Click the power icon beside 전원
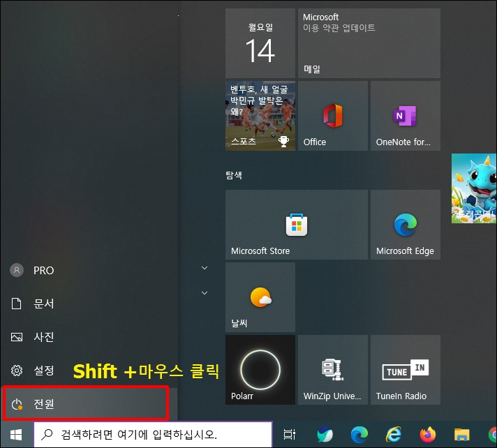This screenshot has height=448, width=497. pyautogui.click(x=17, y=404)
